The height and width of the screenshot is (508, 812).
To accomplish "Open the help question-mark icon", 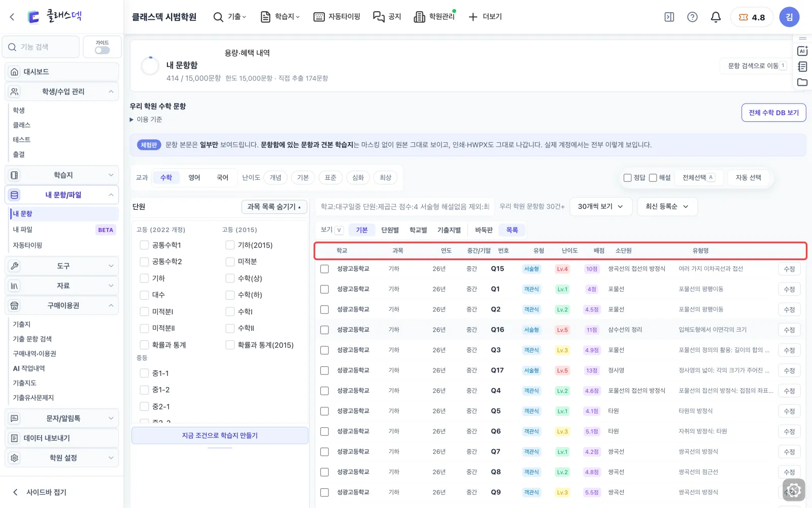I will [692, 17].
